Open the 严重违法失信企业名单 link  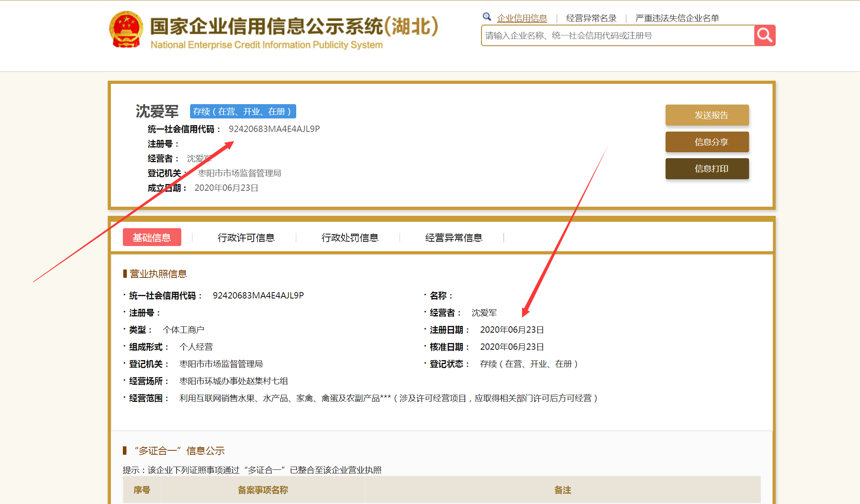click(x=677, y=18)
